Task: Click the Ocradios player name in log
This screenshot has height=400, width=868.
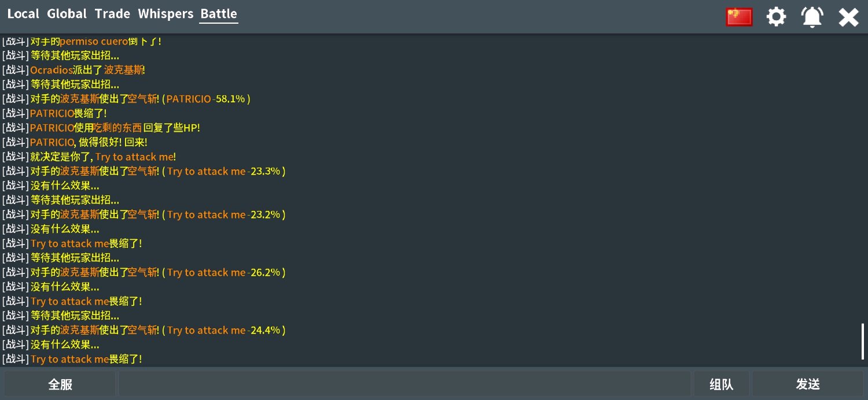Action: pos(52,70)
